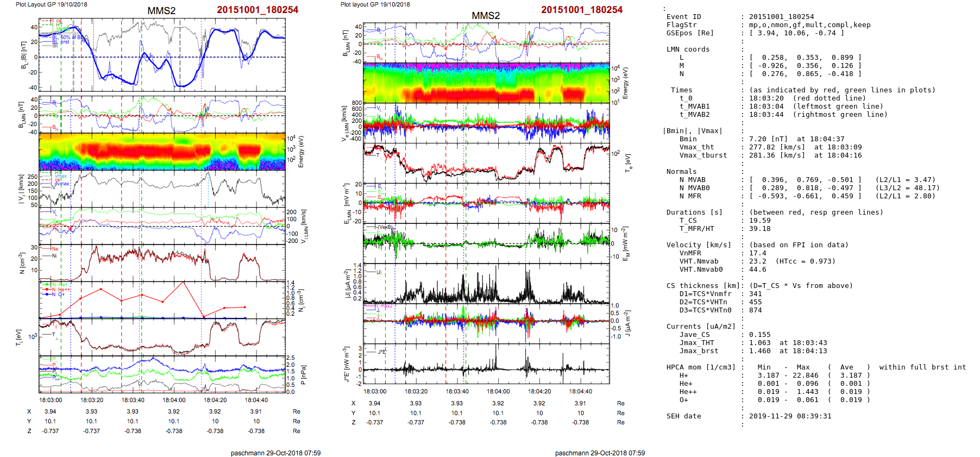The image size is (980, 457).
Task: Click the Event ID label in the summary text
Action: [683, 17]
